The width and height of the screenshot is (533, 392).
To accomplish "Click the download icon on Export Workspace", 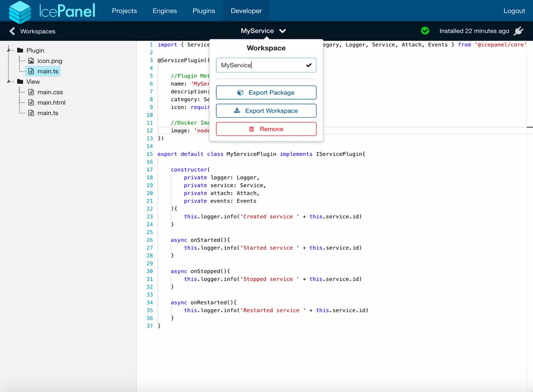I will pyautogui.click(x=238, y=110).
